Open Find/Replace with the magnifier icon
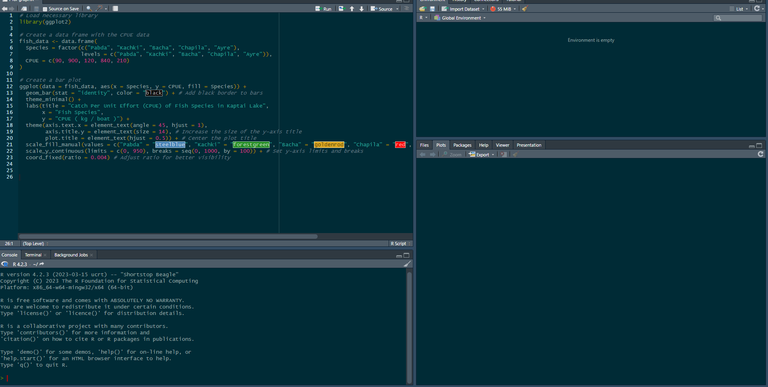Image resolution: width=768 pixels, height=387 pixels. point(89,9)
